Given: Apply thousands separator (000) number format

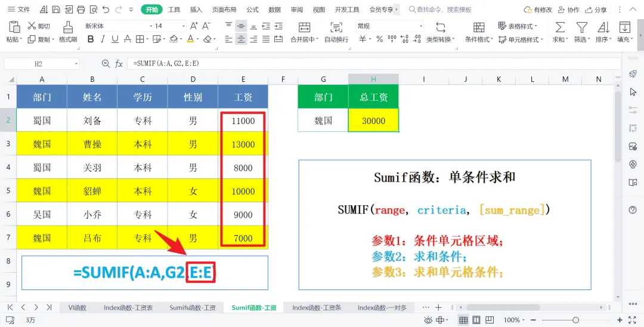Looking at the screenshot, I should 392,39.
